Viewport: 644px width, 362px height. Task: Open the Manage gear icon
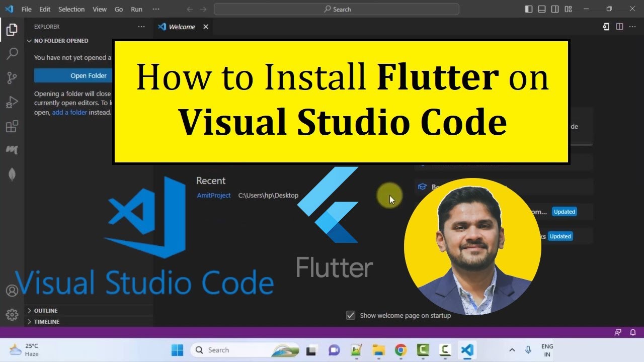click(x=12, y=315)
